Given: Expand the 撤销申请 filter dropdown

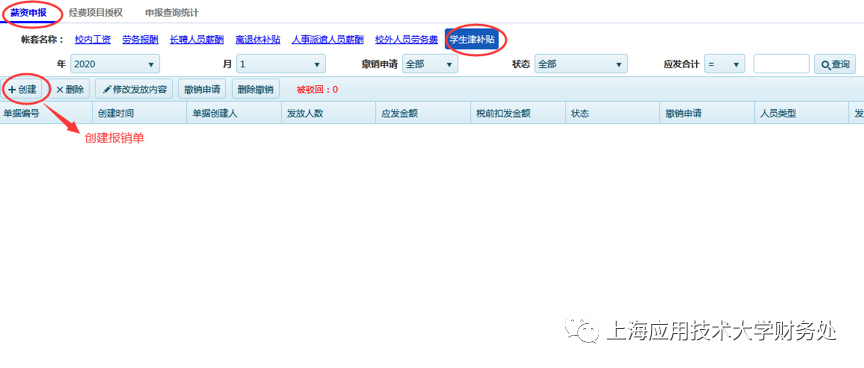Looking at the screenshot, I should (430, 64).
